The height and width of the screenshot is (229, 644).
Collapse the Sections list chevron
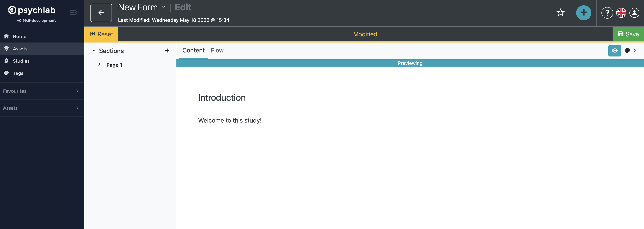pyautogui.click(x=94, y=51)
